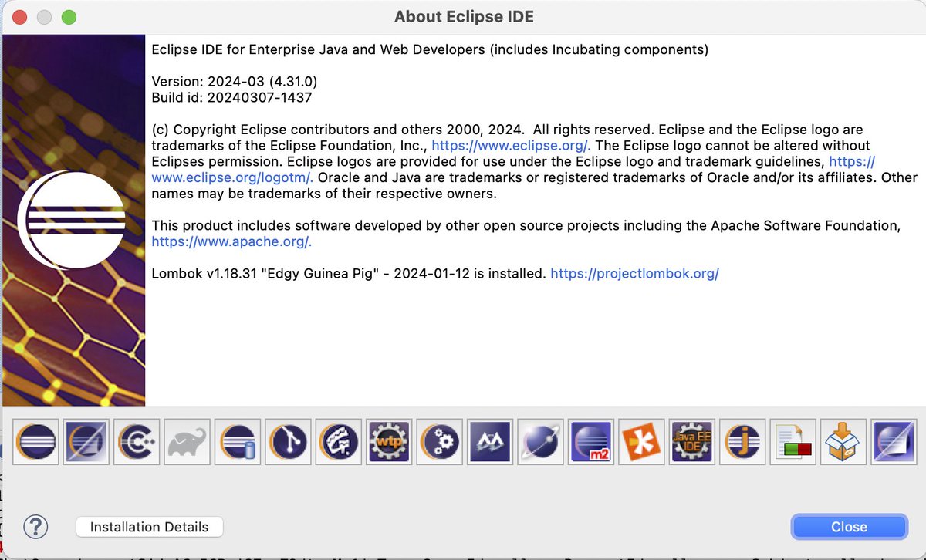The height and width of the screenshot is (560, 926).
Task: Click the orange star-burst feature icon
Action: click(x=641, y=442)
